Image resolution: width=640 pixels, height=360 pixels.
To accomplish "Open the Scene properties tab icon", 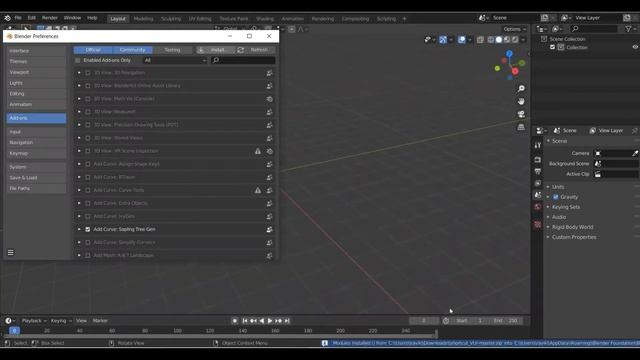I will pos(538,195).
